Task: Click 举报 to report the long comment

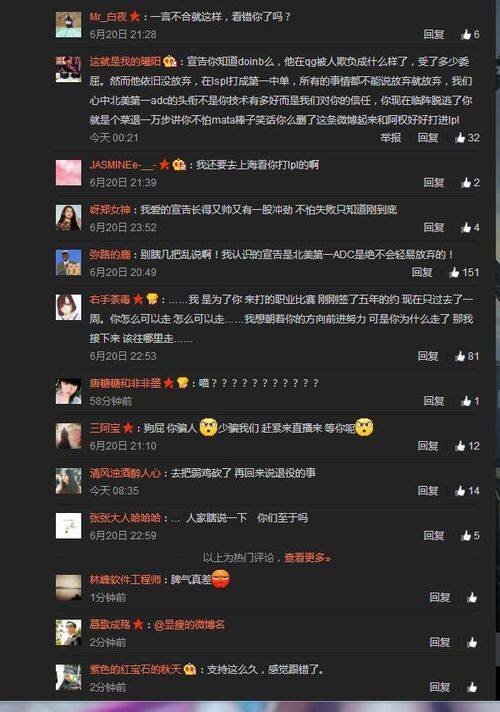Action: [x=390, y=138]
